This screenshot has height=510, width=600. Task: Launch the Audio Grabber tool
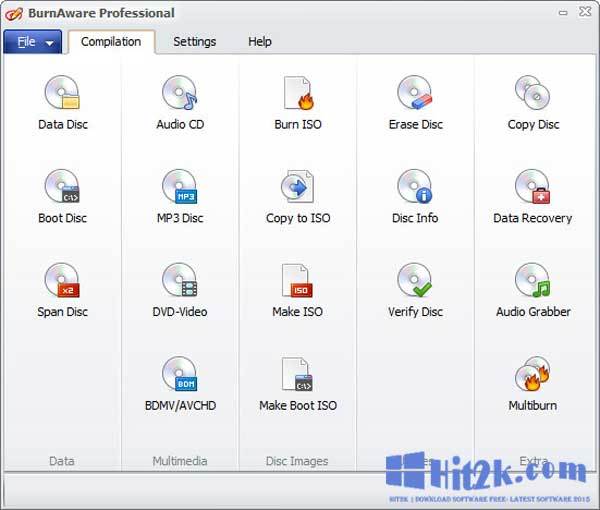tap(533, 290)
